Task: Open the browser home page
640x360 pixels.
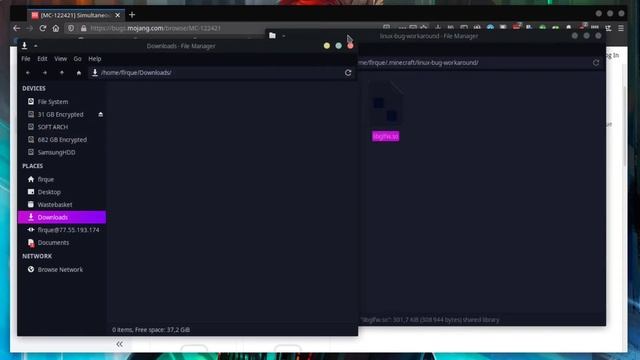Action: 56,28
